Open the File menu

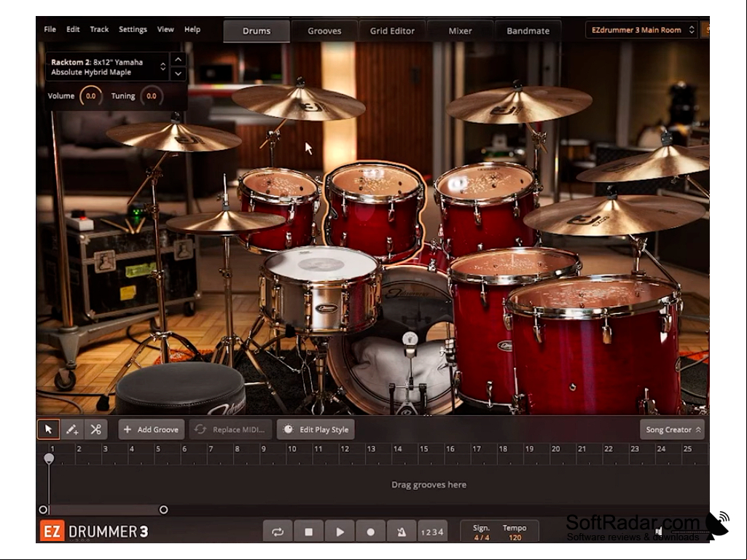coord(50,29)
